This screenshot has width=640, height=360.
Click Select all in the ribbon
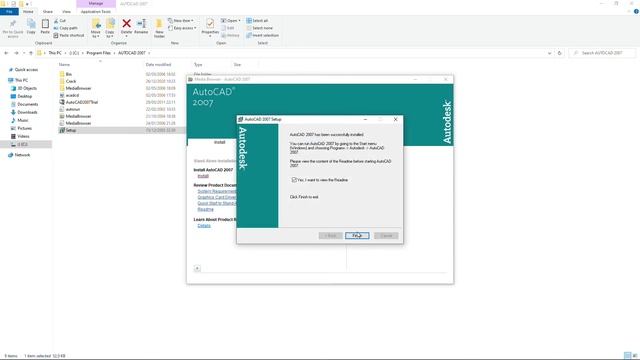(257, 20)
